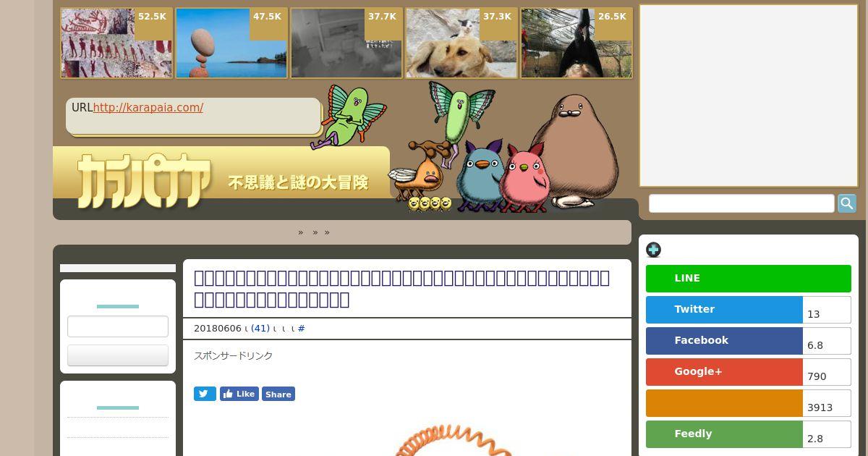The width and height of the screenshot is (868, 456).
Task: Click the green butterfly mascot sitting on the URL box
Action: (x=349, y=116)
